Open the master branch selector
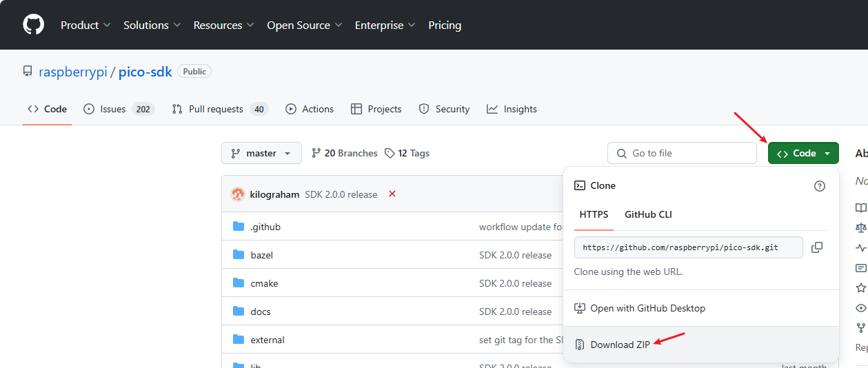The height and width of the screenshot is (368, 868). tap(261, 153)
